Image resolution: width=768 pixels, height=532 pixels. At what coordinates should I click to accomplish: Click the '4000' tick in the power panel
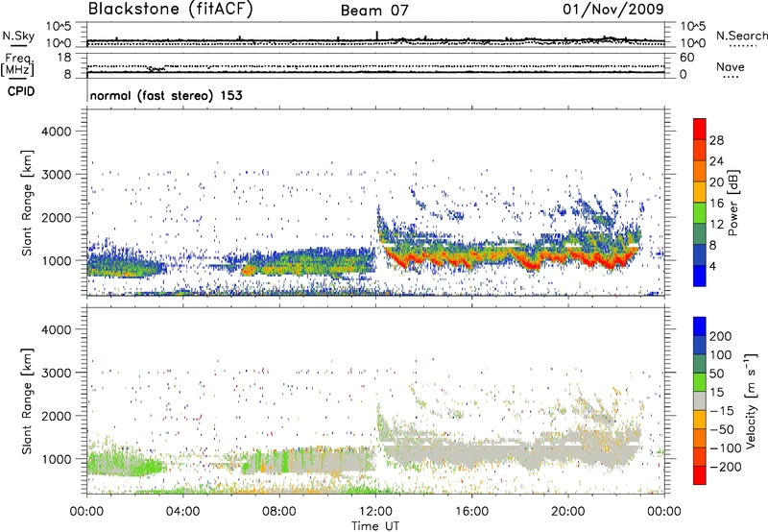57,132
